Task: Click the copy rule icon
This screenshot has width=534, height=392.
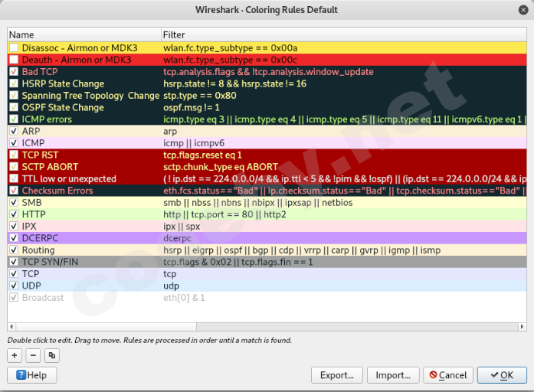Action: coord(52,355)
